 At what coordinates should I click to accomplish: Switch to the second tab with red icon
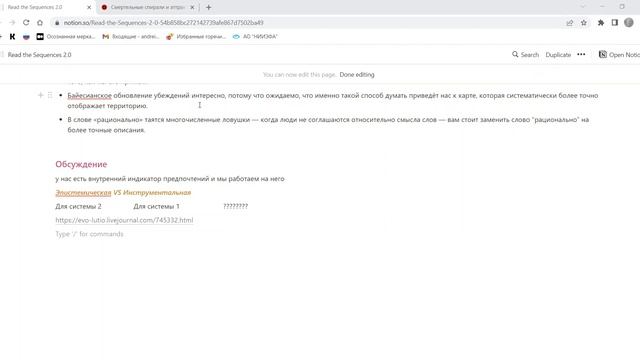tap(148, 7)
